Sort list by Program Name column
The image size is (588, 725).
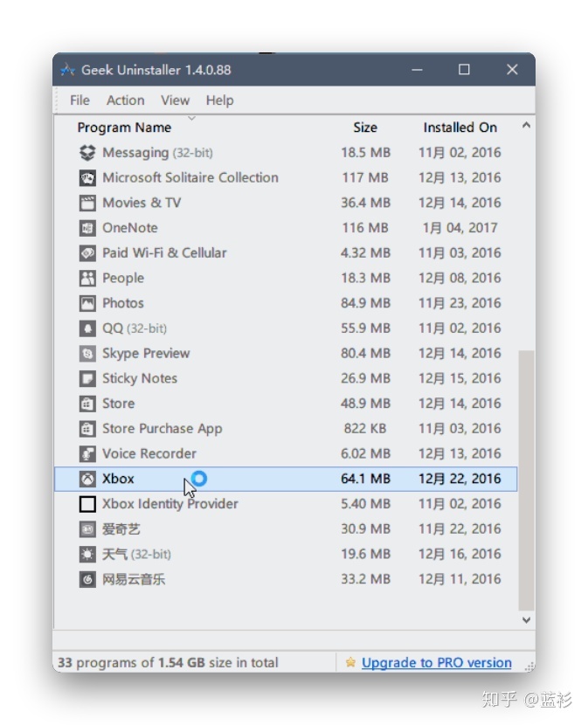click(124, 128)
